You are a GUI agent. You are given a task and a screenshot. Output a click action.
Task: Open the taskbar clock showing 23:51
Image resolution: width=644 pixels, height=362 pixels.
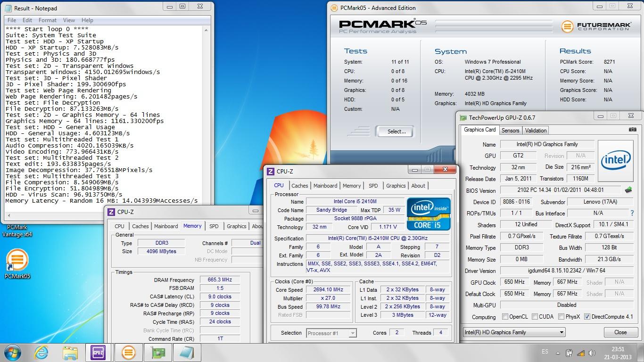click(618, 353)
